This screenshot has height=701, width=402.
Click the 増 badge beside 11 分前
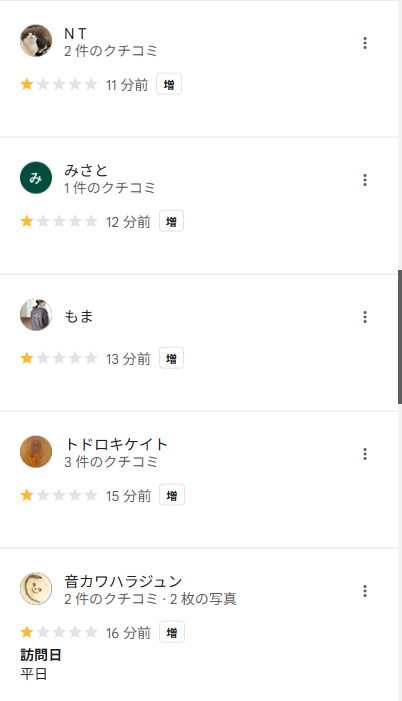169,84
